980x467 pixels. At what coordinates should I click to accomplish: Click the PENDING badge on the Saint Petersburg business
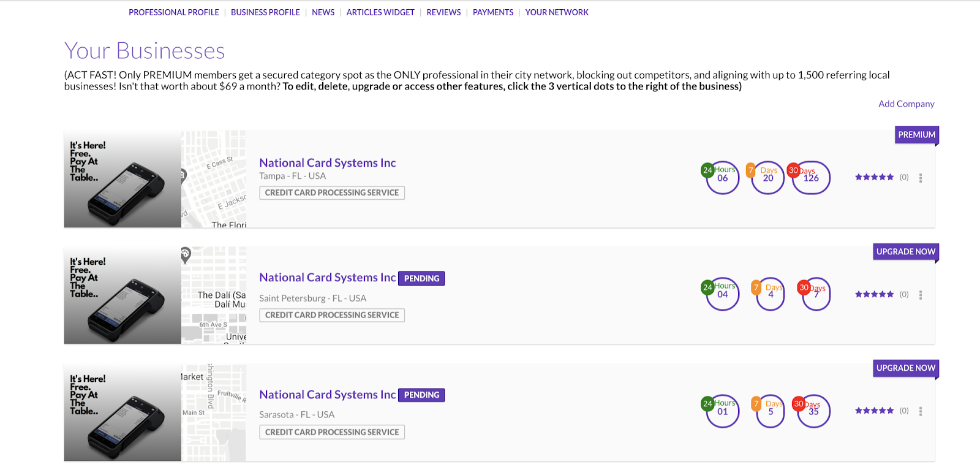[x=421, y=278]
